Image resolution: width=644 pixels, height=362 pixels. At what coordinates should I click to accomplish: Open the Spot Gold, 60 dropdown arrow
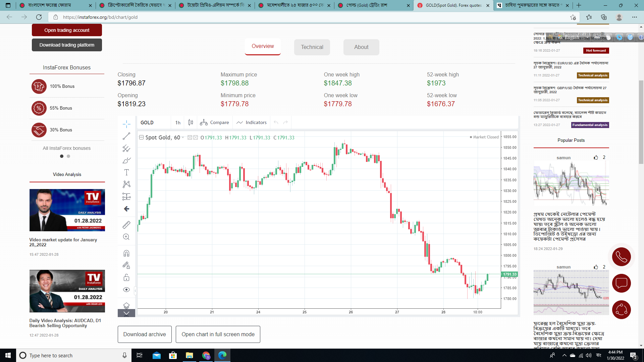pos(183,138)
